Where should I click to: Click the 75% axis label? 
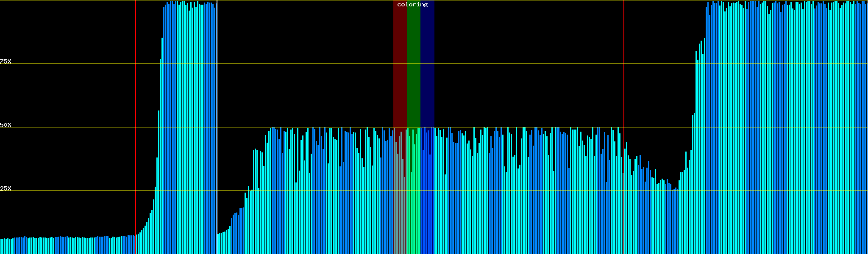coord(6,61)
